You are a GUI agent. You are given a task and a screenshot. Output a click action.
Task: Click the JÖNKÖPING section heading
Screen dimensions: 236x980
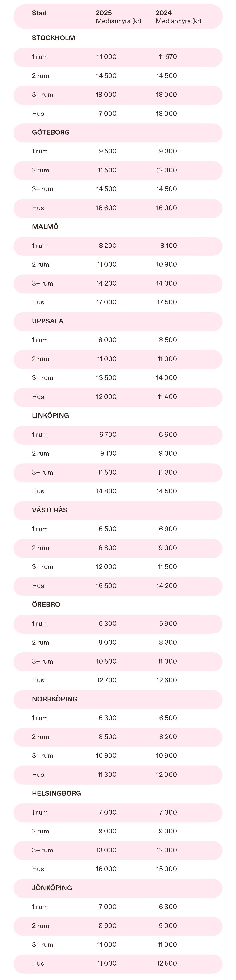[x=52, y=888]
